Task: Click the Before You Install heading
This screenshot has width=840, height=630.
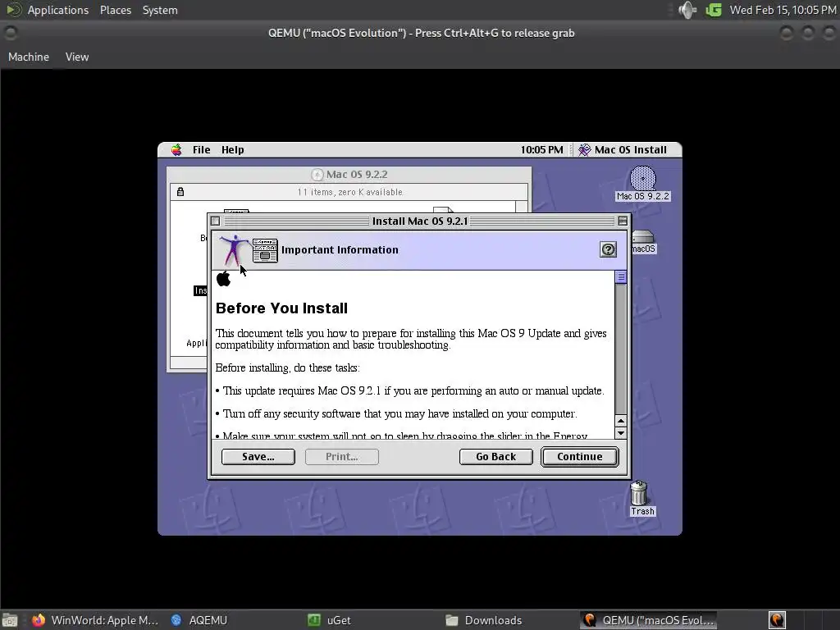Action: tap(282, 308)
